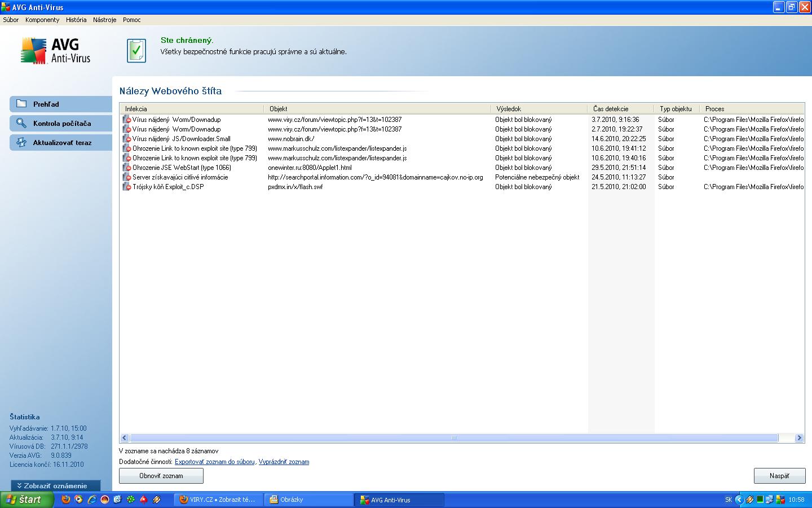This screenshot has height=508, width=812.
Task: Click the Obnoviť zoznam button
Action: [x=161, y=476]
